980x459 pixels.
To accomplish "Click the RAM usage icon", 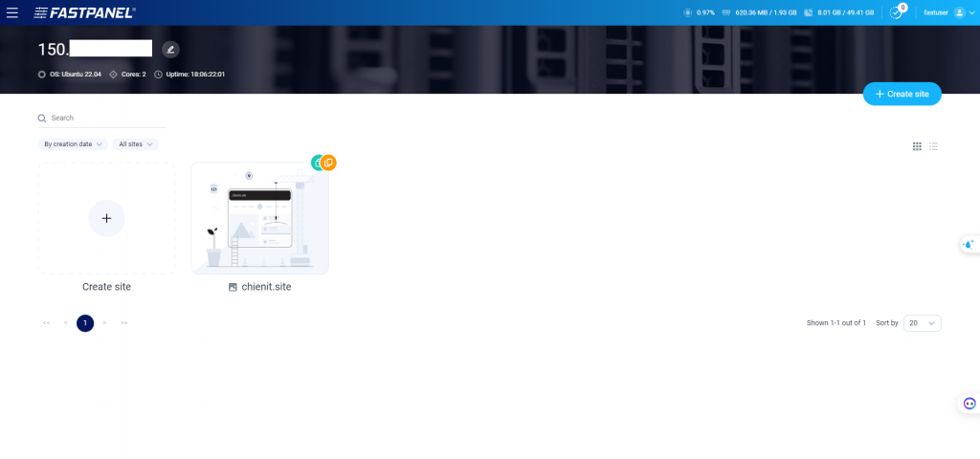I will click(726, 12).
